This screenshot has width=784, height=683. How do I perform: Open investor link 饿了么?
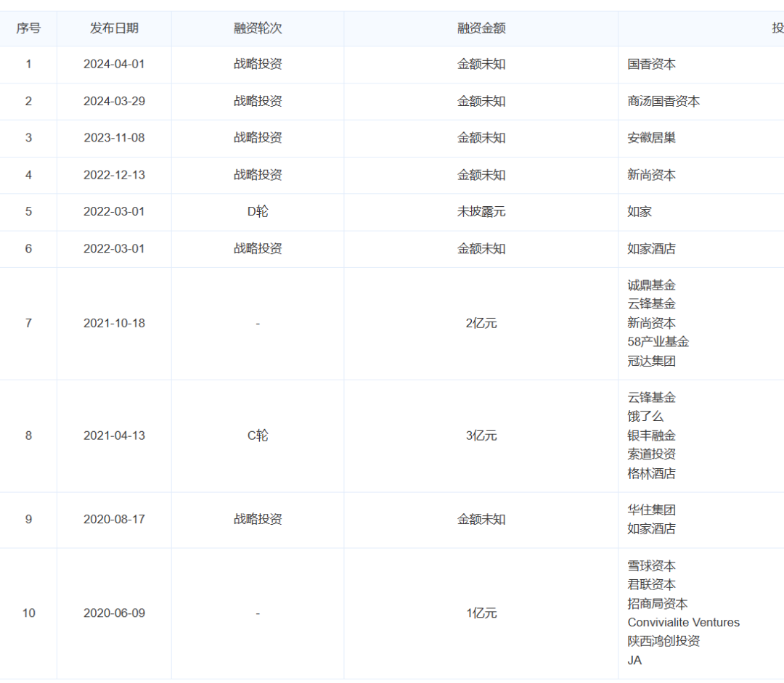pyautogui.click(x=645, y=417)
